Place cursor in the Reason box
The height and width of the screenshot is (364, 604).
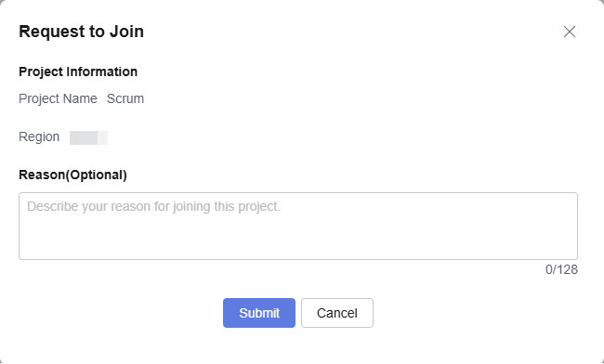pos(298,226)
